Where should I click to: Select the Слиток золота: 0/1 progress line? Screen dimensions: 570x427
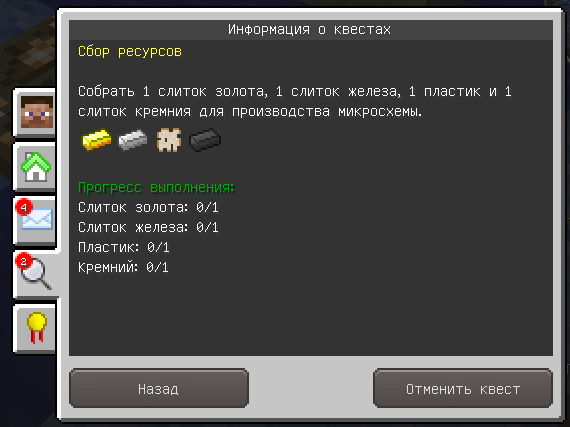click(148, 208)
